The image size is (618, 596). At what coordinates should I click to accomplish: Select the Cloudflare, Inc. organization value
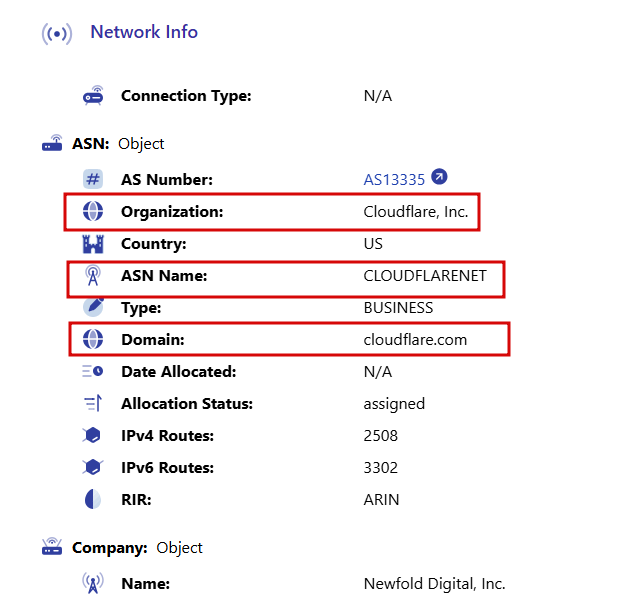click(416, 212)
